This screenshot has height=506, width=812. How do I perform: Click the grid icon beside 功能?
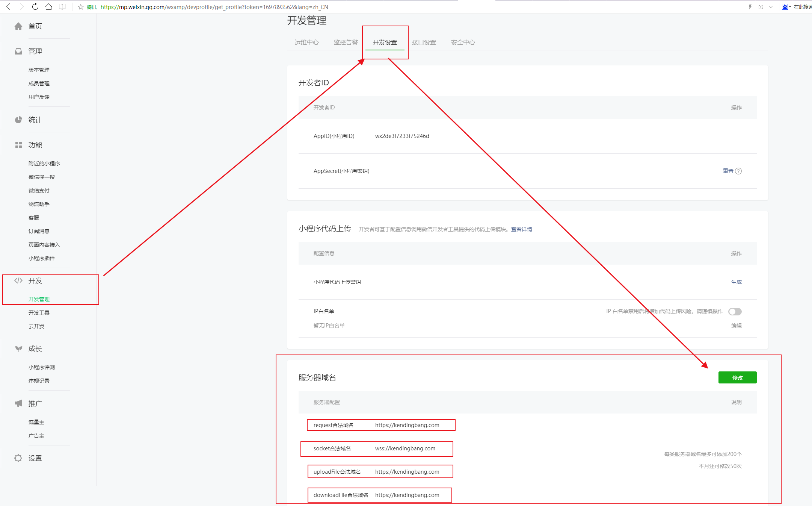pyautogui.click(x=18, y=145)
